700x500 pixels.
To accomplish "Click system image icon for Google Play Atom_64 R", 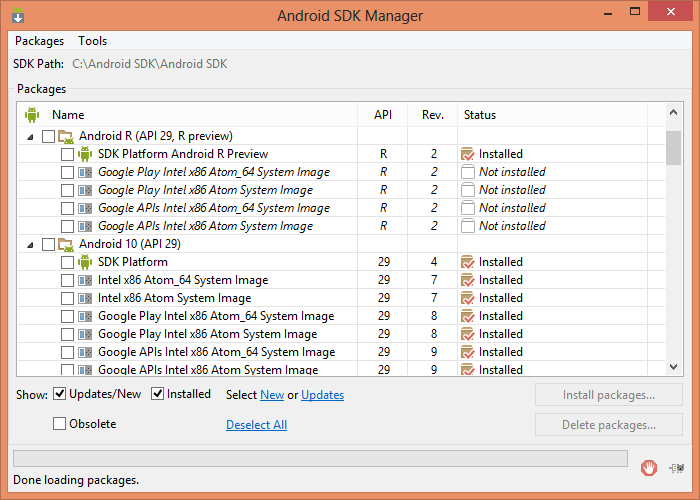I will pos(85,172).
